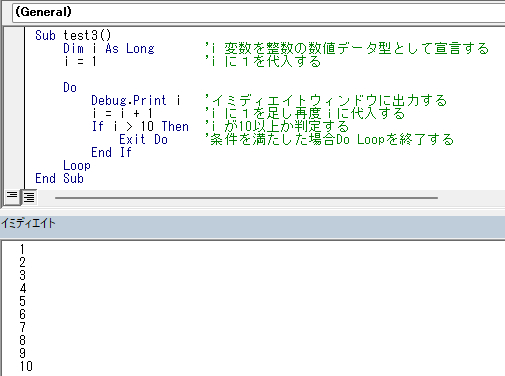505x376 pixels.
Task: Click output value 9 in Immediate window
Action: click(22, 353)
